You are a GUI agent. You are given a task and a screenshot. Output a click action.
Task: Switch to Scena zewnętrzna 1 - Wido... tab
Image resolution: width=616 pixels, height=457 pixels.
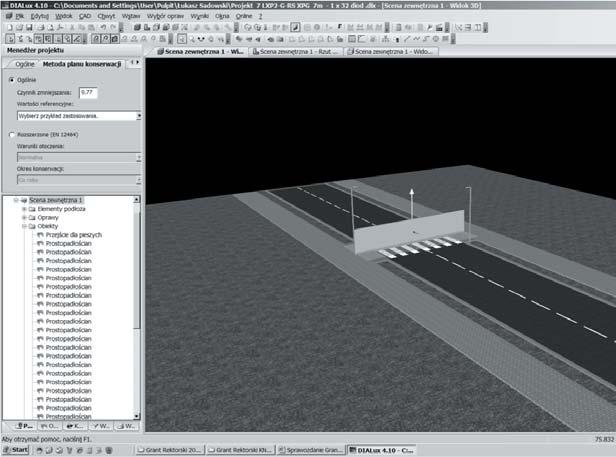(x=391, y=51)
